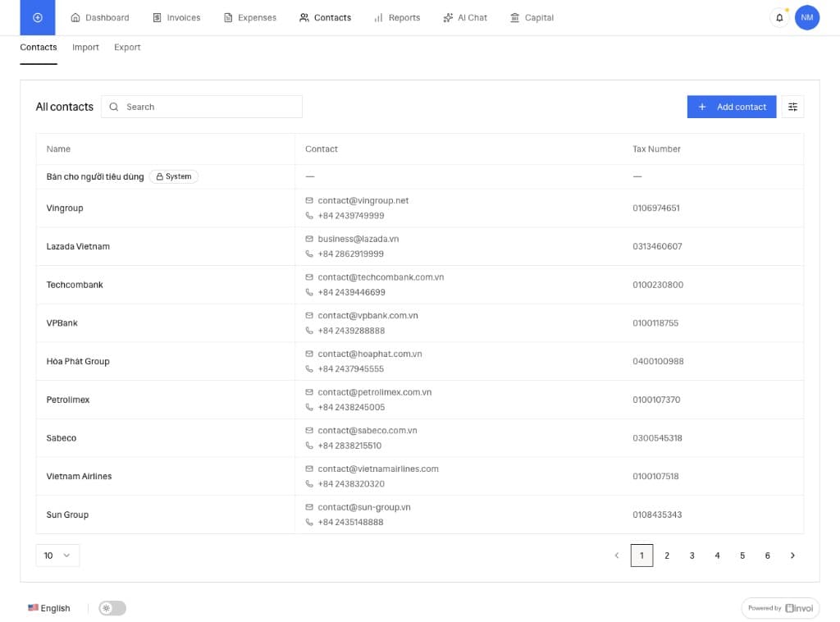Click the Dashboard home icon
The height and width of the screenshot is (622, 840).
pos(75,18)
